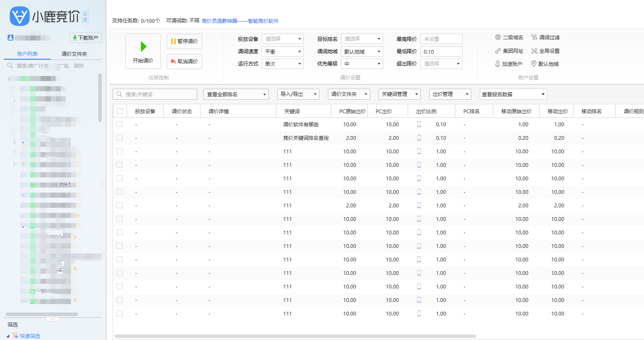Screen dimensions: 644x340
Task: Click the search magnifier in keyword search
Action: pyautogui.click(x=119, y=94)
